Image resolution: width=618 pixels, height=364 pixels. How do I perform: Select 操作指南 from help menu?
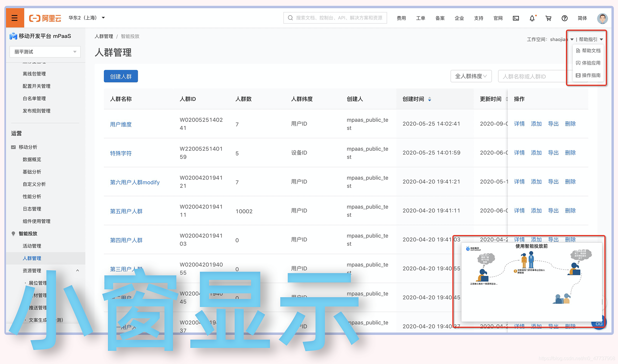click(x=588, y=75)
